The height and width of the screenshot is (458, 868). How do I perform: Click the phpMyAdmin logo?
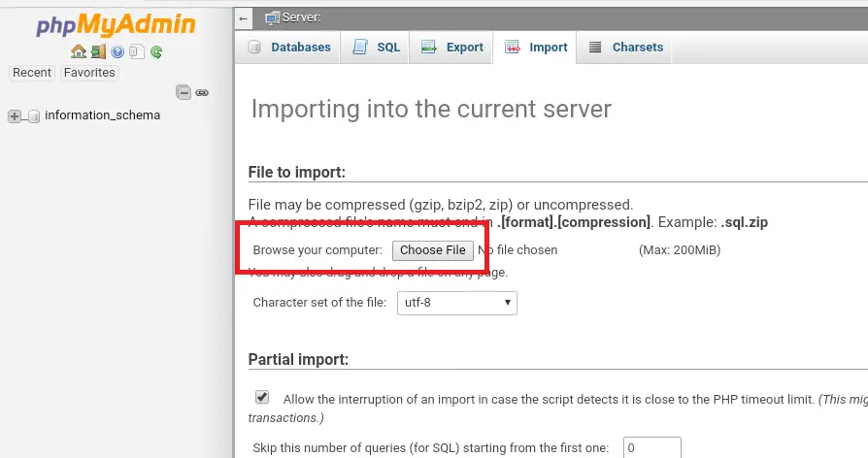pyautogui.click(x=116, y=23)
